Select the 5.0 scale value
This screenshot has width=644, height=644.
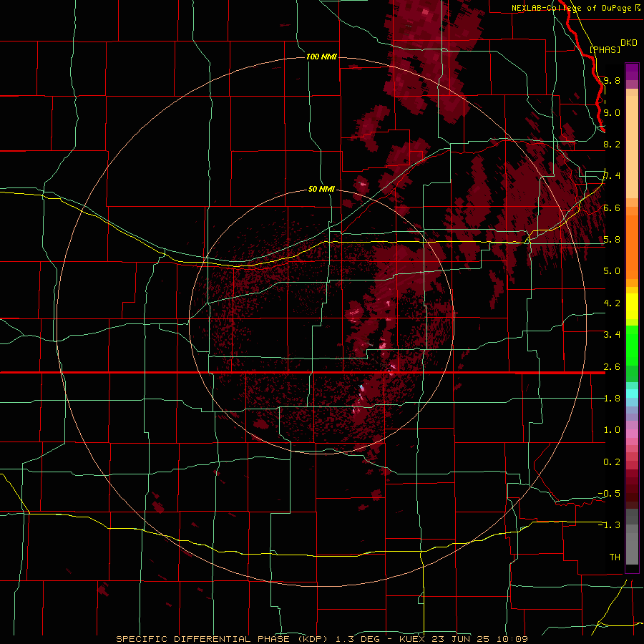click(612, 271)
